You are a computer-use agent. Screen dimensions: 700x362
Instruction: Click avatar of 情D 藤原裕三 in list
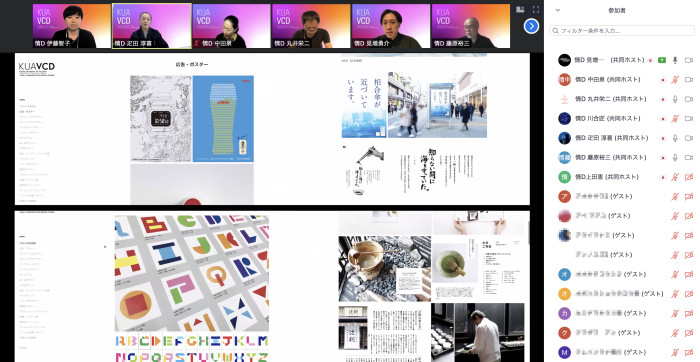pyautogui.click(x=564, y=158)
